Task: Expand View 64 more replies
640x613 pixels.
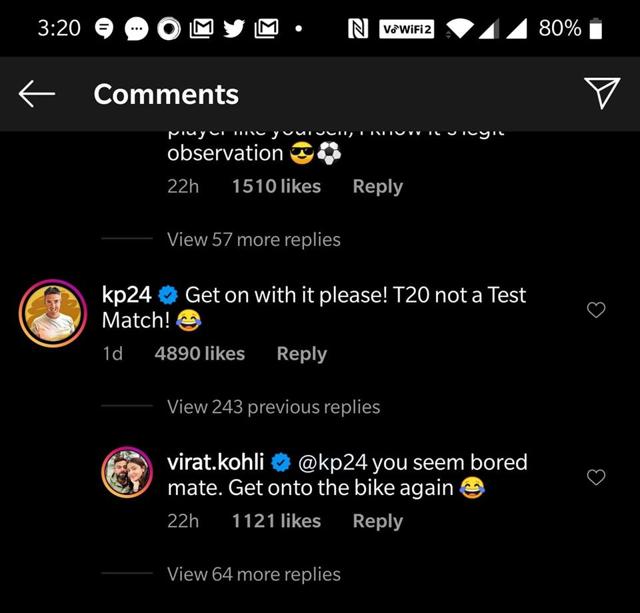Action: tap(253, 574)
